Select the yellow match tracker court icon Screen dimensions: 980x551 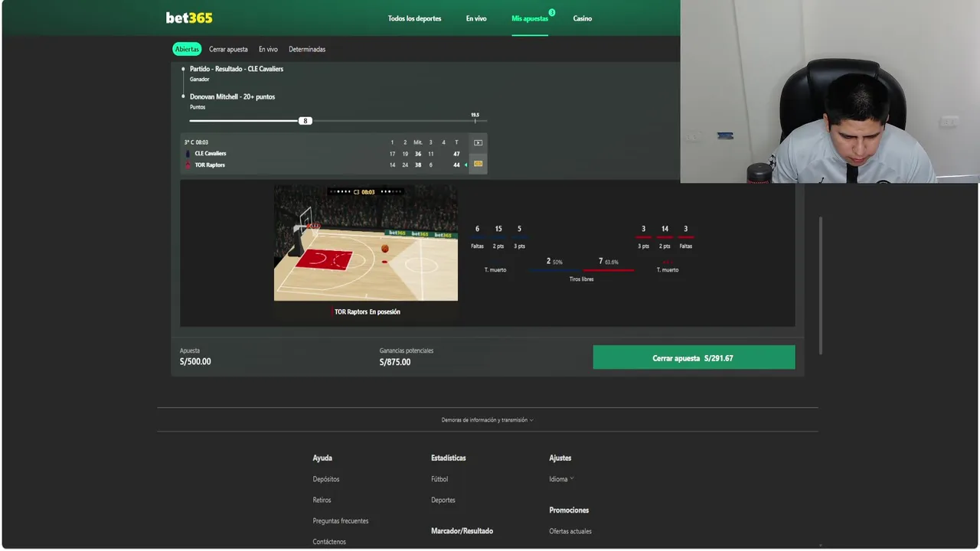[478, 164]
